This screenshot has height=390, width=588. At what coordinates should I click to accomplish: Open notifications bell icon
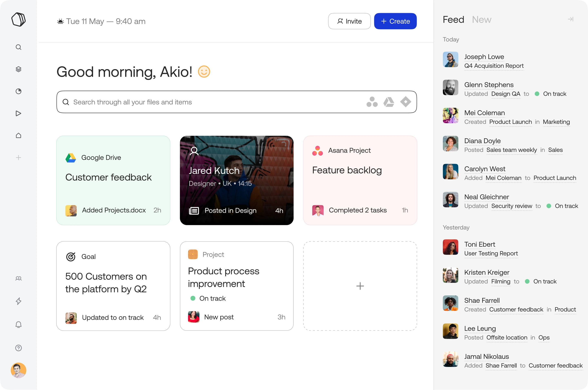pyautogui.click(x=18, y=325)
